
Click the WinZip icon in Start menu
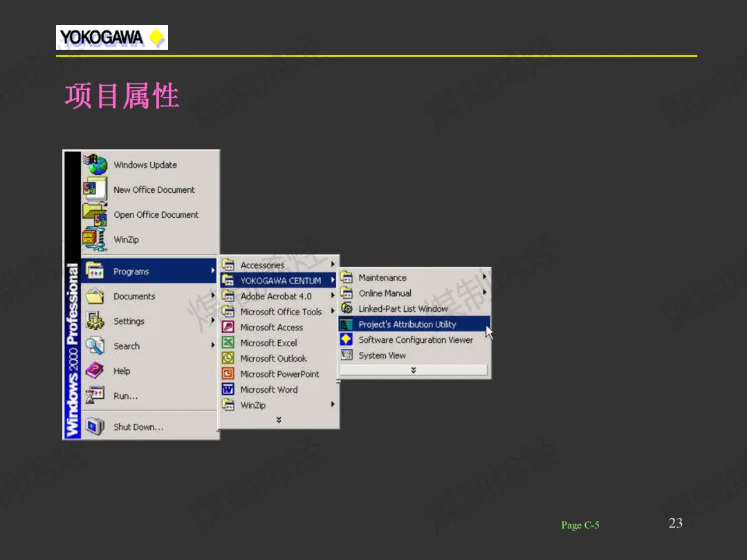[94, 239]
